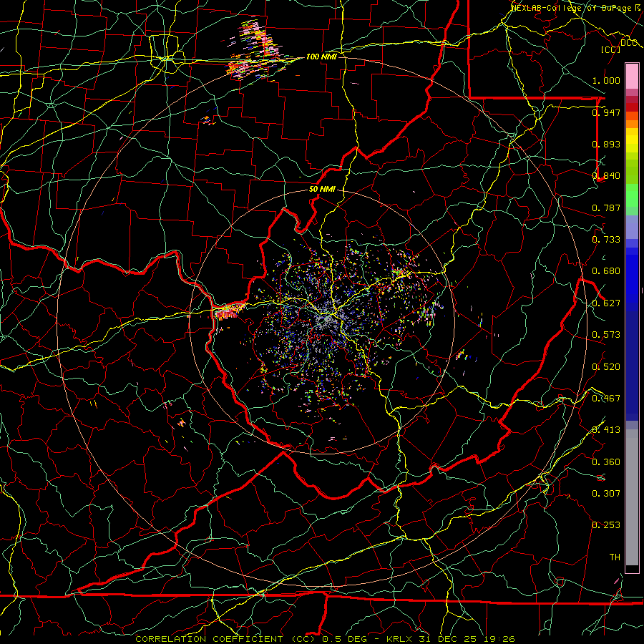
Task: Click the TH label on the color scale
Action: [615, 557]
